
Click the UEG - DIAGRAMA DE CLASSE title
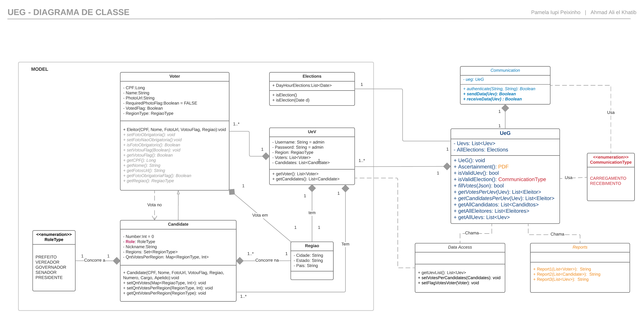pos(68,12)
